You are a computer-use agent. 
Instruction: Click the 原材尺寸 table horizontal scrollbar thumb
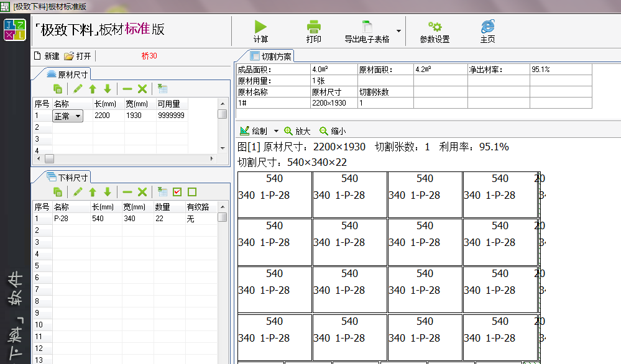(50, 158)
